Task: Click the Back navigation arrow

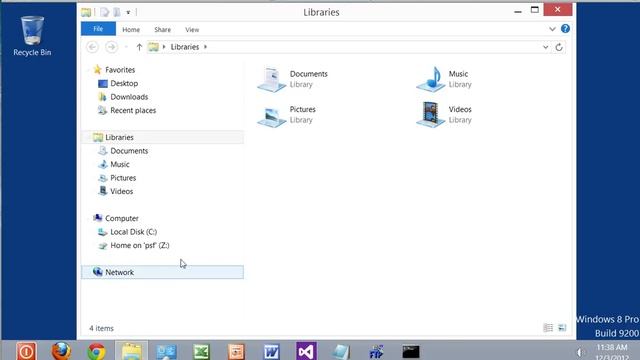Action: tap(92, 47)
